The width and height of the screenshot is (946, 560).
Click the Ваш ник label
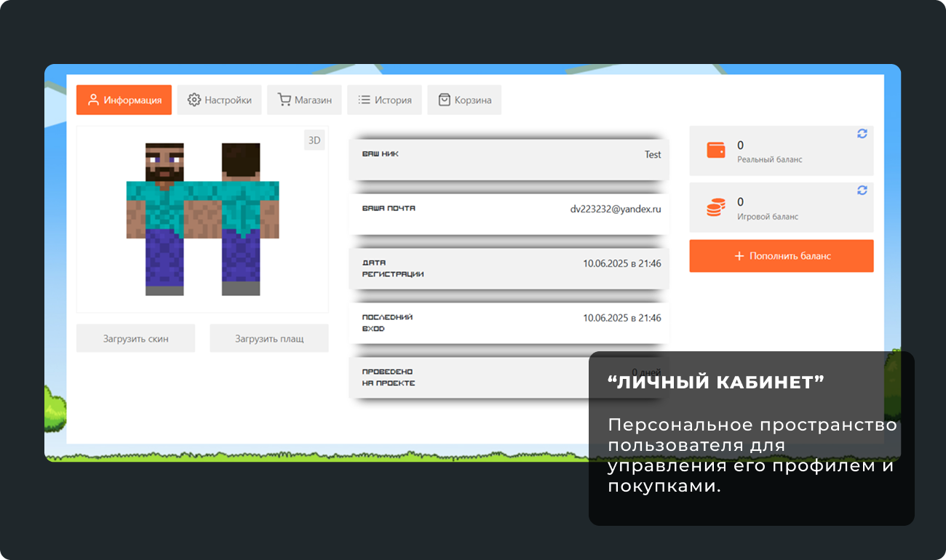tap(381, 154)
